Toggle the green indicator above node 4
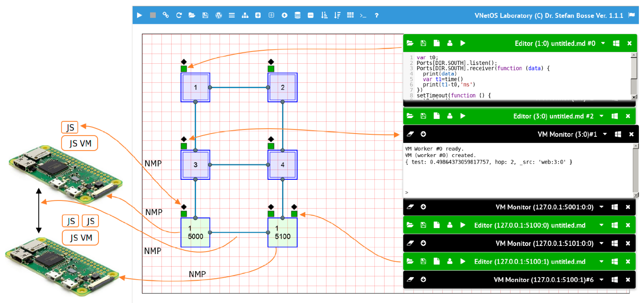This screenshot has height=303, width=644. (x=271, y=146)
